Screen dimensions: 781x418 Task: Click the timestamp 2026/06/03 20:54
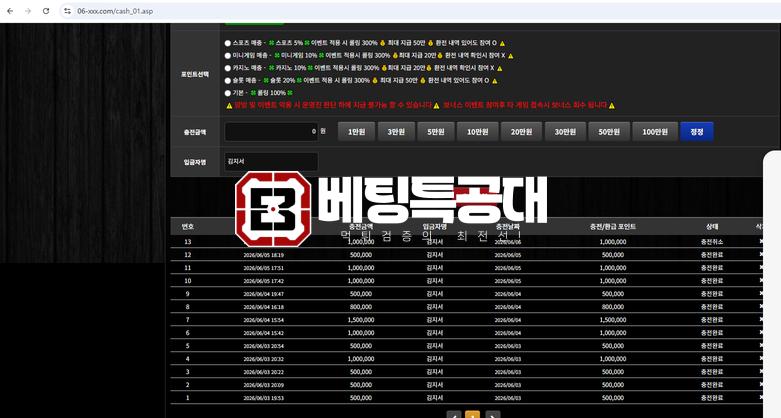pyautogui.click(x=263, y=346)
